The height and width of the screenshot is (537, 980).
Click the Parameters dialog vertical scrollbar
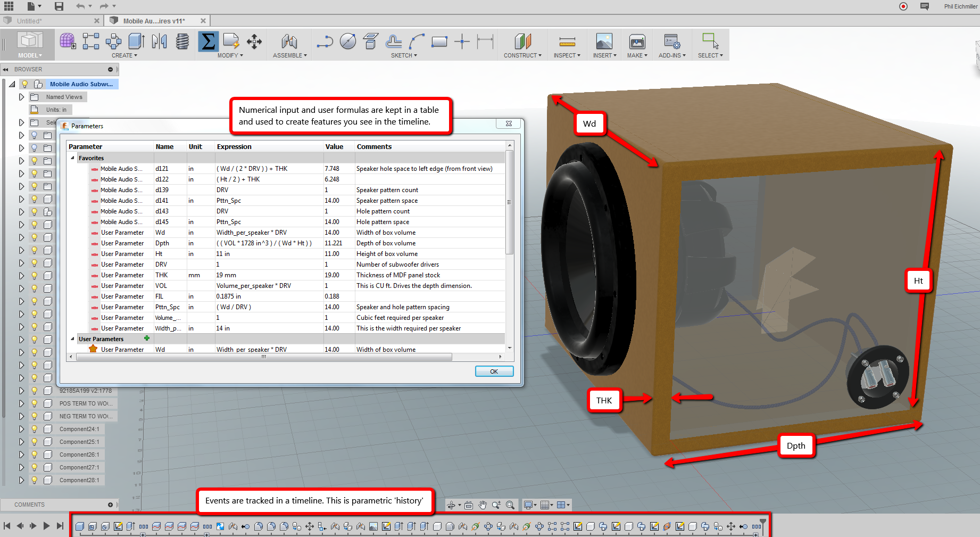[x=510, y=202]
